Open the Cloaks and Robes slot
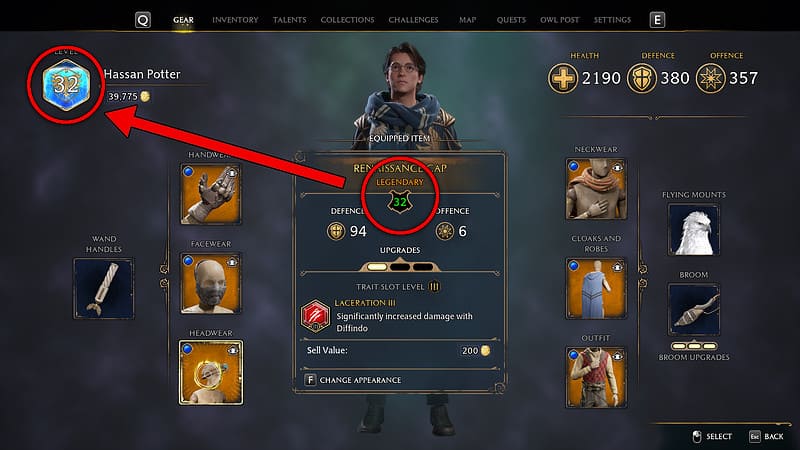 [596, 288]
